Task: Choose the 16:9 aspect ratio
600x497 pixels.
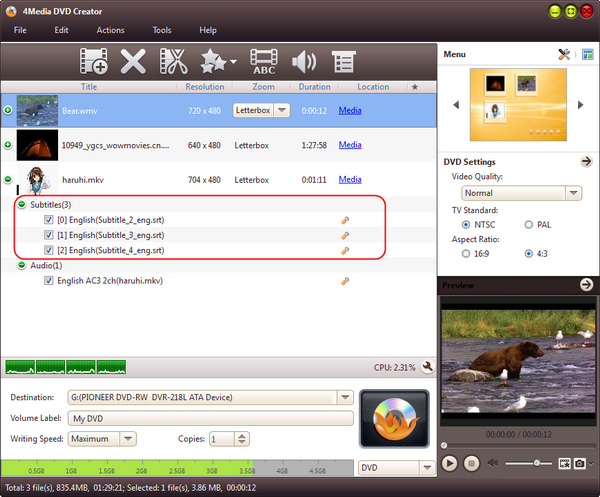Action: click(x=467, y=254)
